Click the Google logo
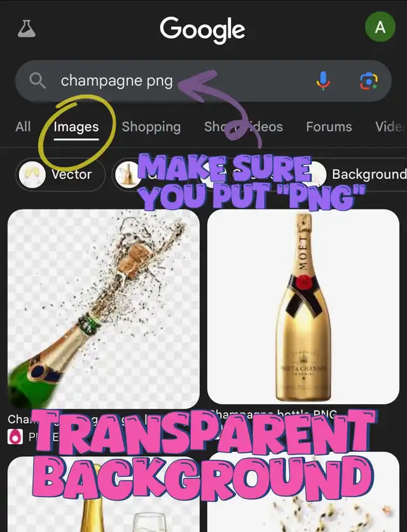407x532 pixels. 202,29
